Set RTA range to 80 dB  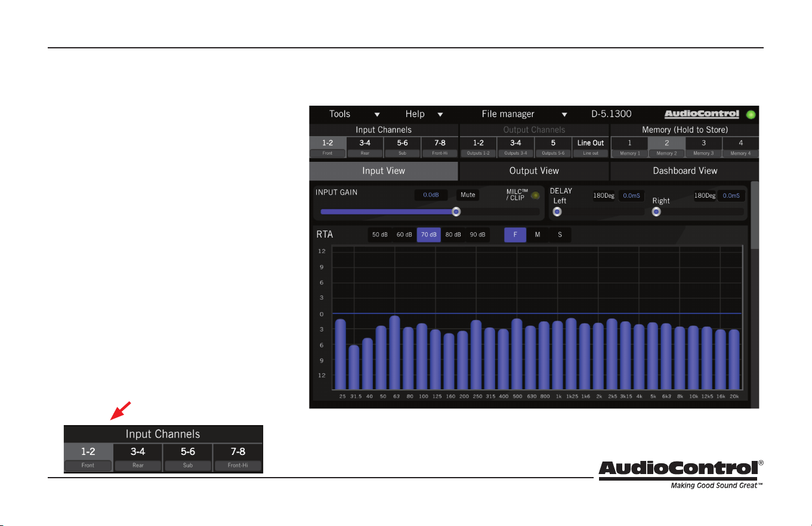[x=453, y=235]
